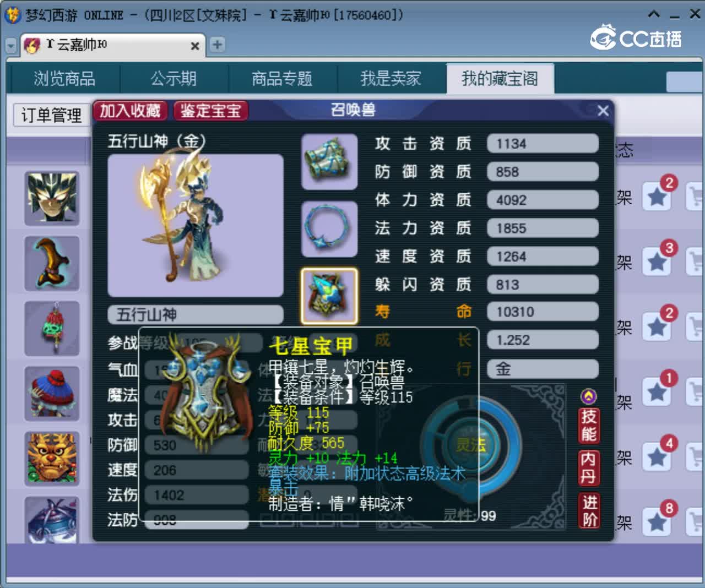The width and height of the screenshot is (705, 588).
Task: Close the 召唤兽 detail panel
Action: tap(603, 111)
